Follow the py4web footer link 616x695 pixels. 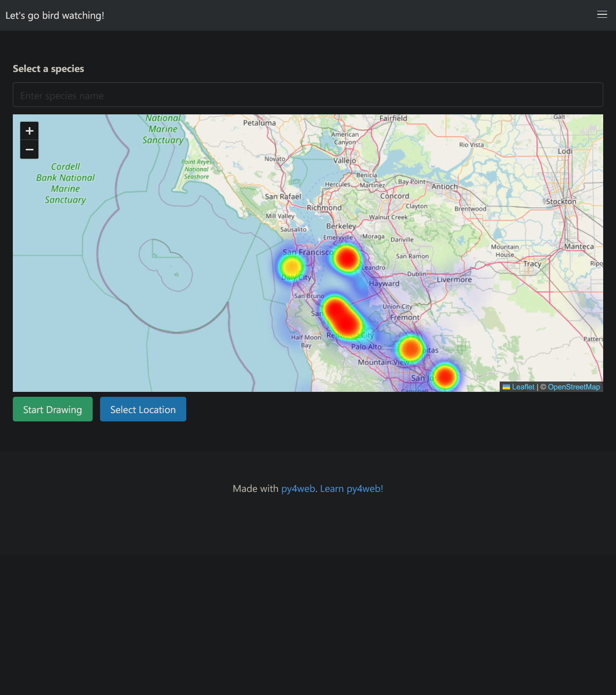tap(298, 488)
